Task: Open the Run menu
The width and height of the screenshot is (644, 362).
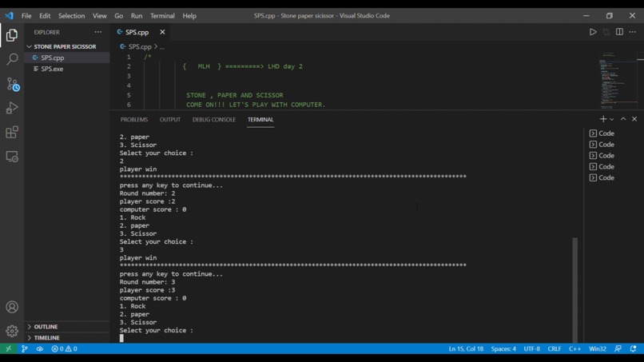Action: click(x=137, y=16)
